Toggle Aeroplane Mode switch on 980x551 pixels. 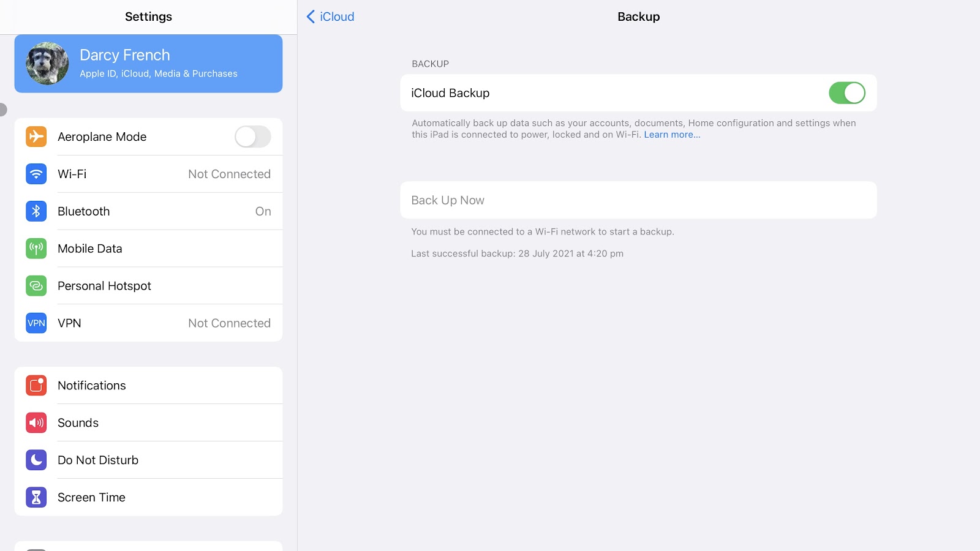tap(252, 137)
